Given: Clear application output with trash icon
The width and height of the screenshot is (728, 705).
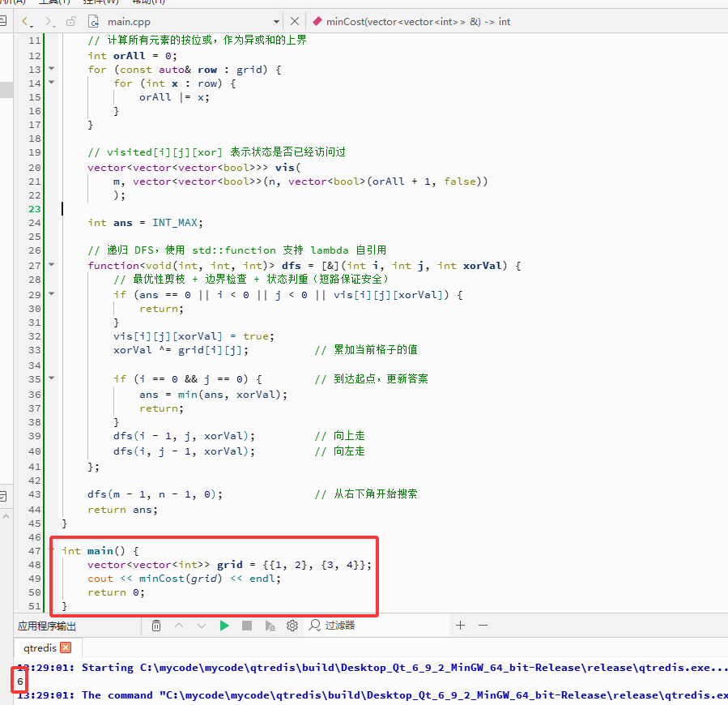Looking at the screenshot, I should (156, 626).
